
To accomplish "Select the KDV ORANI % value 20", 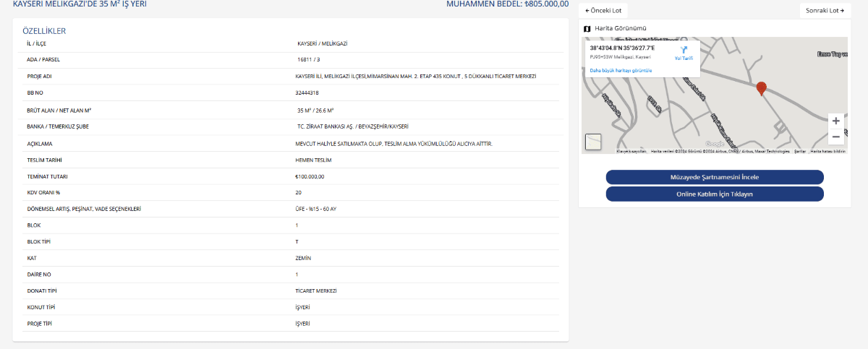I will coord(299,193).
